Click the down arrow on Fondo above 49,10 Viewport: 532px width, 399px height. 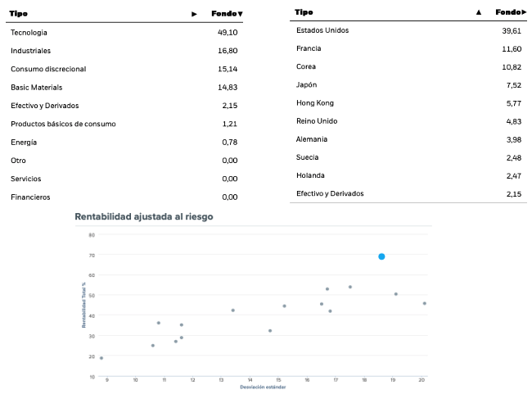(x=241, y=14)
